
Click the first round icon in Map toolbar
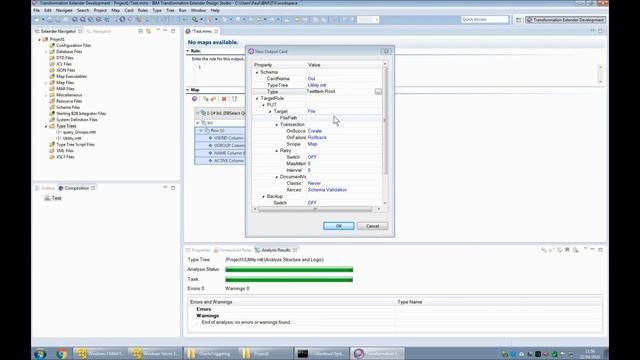tap(195, 99)
